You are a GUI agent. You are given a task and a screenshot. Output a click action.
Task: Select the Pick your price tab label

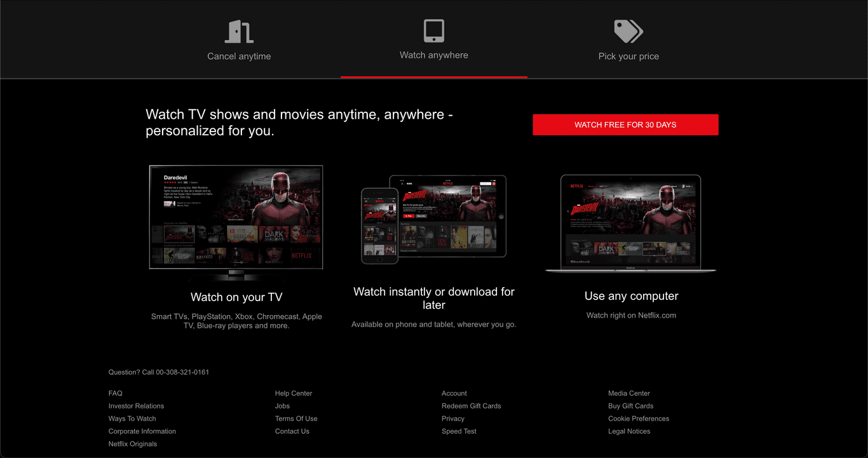[628, 57]
